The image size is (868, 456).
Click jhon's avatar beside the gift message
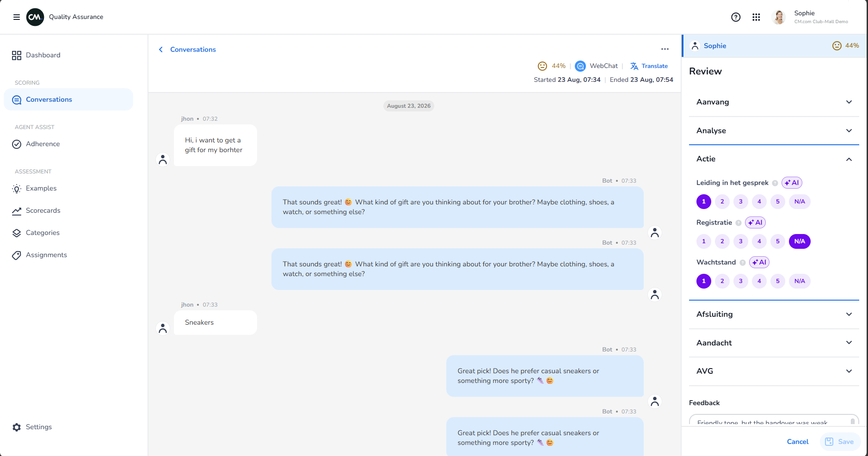tap(163, 160)
